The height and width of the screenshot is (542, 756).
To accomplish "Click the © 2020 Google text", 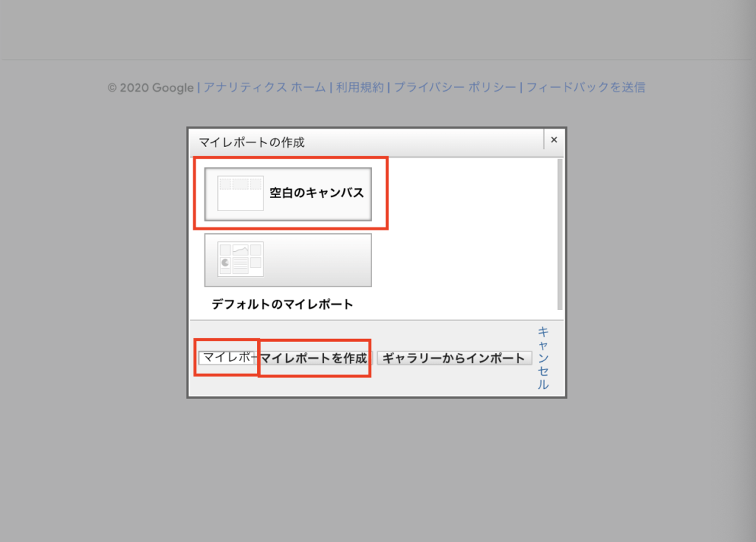I will [151, 88].
